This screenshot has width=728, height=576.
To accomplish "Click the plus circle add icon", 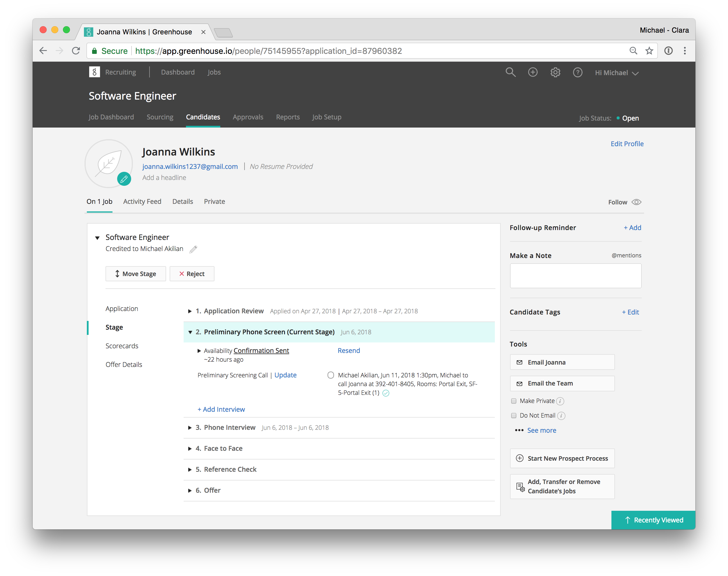I will point(532,72).
